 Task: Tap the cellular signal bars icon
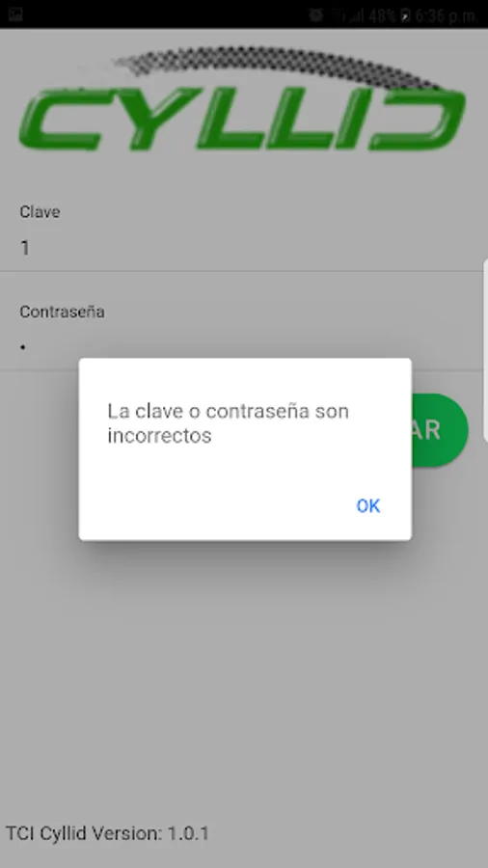(x=356, y=16)
